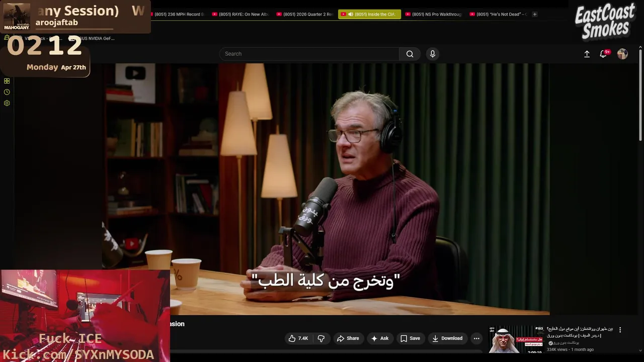Click the Ask sparkle button
This screenshot has height=362, width=644.
(x=379, y=338)
